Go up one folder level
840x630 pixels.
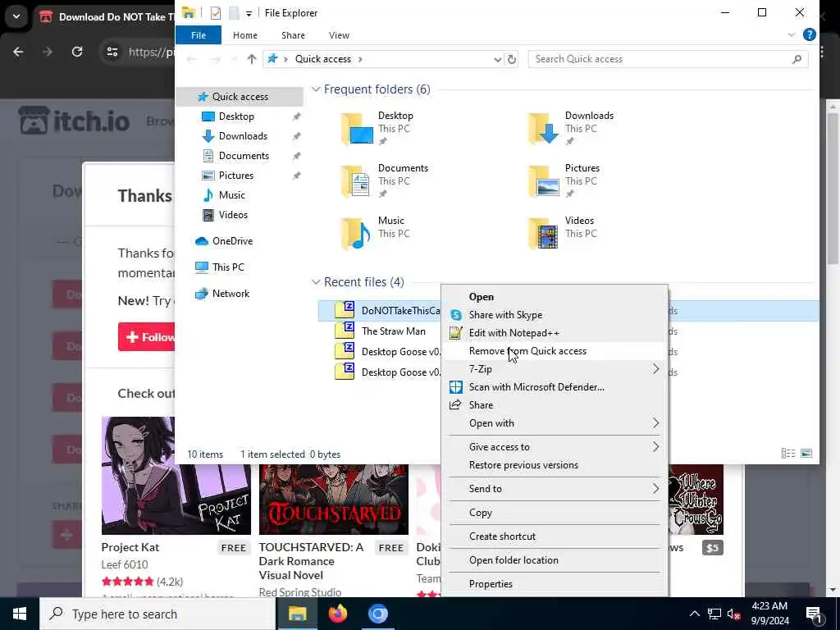(x=251, y=59)
